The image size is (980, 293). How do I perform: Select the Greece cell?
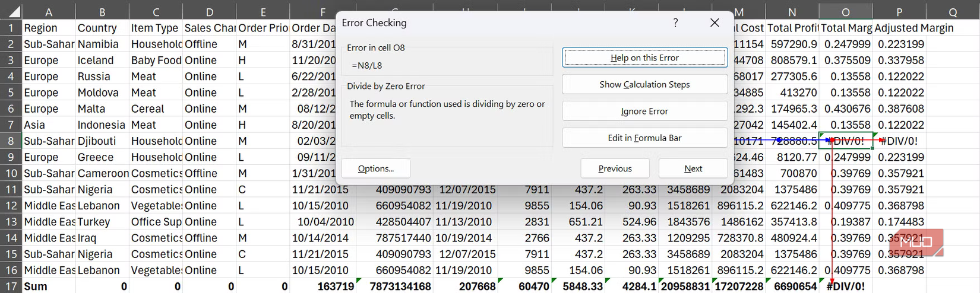102,157
